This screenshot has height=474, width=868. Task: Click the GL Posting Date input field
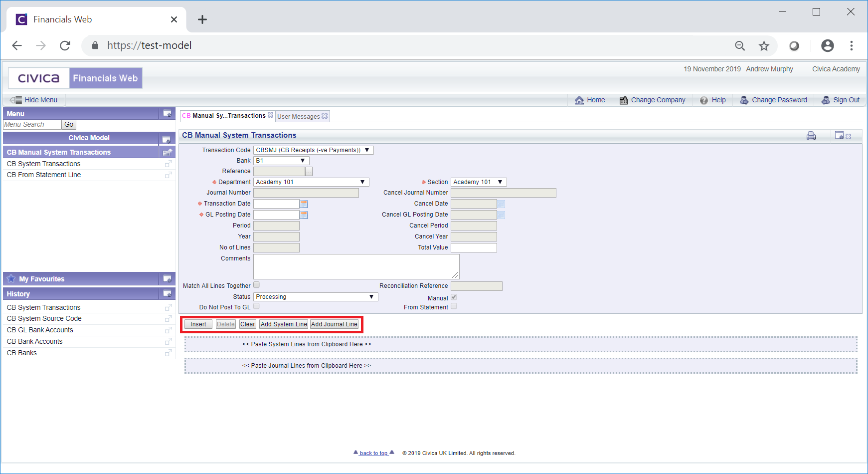[276, 215]
